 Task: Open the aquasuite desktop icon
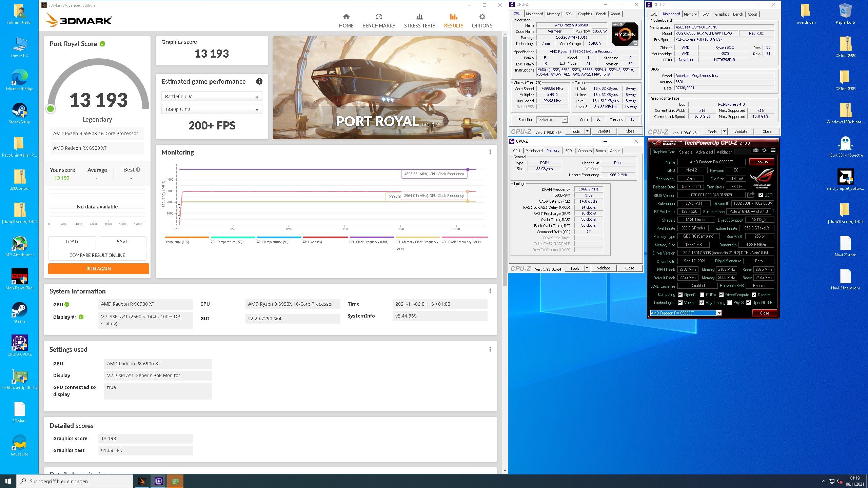(x=19, y=446)
